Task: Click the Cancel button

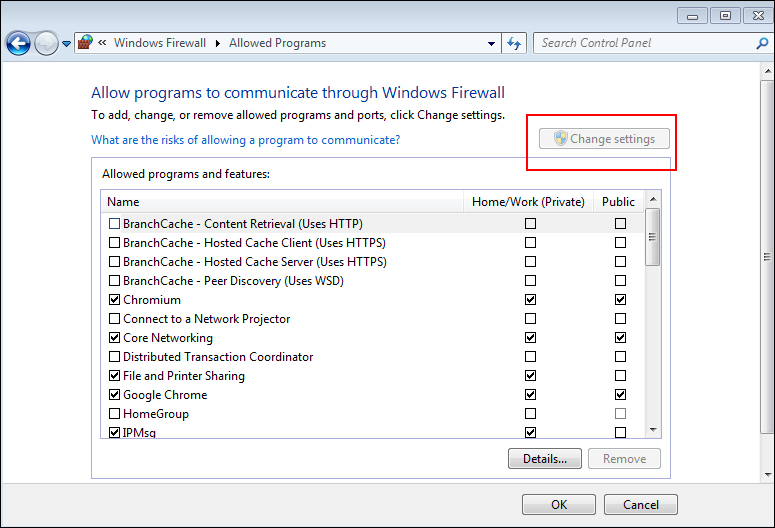Action: pyautogui.click(x=641, y=505)
